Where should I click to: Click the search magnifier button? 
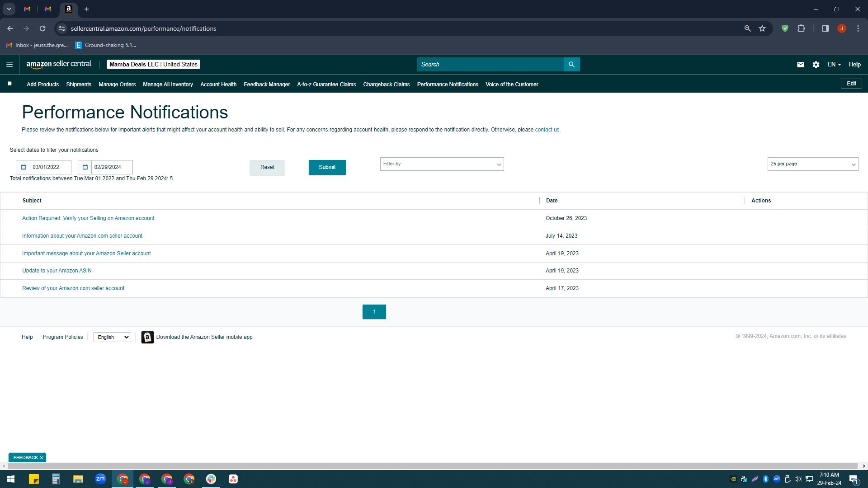tap(571, 65)
